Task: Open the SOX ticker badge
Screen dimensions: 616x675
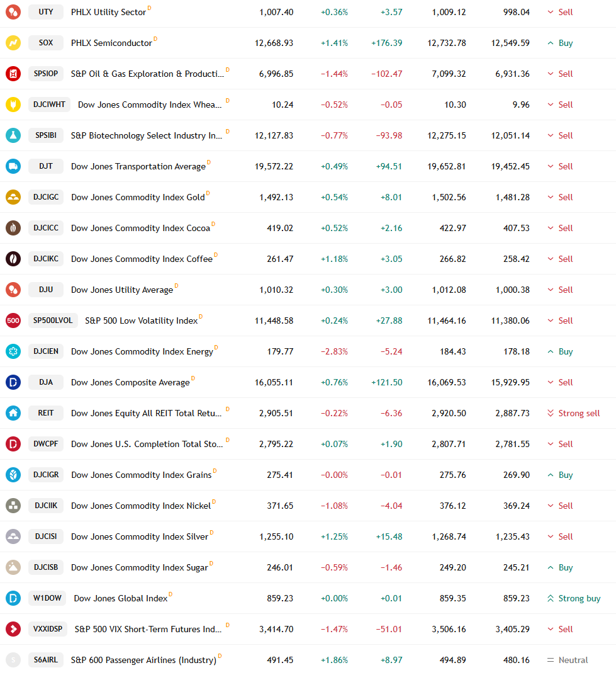Action: [46, 43]
